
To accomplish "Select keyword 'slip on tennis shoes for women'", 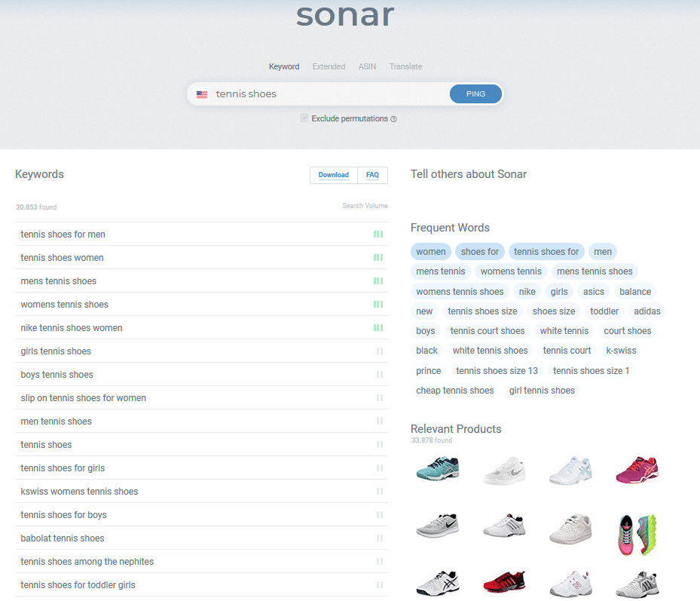I will [x=84, y=398].
